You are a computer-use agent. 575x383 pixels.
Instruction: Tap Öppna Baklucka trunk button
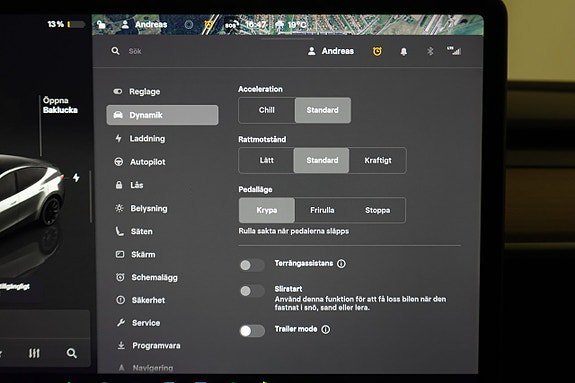(x=61, y=105)
